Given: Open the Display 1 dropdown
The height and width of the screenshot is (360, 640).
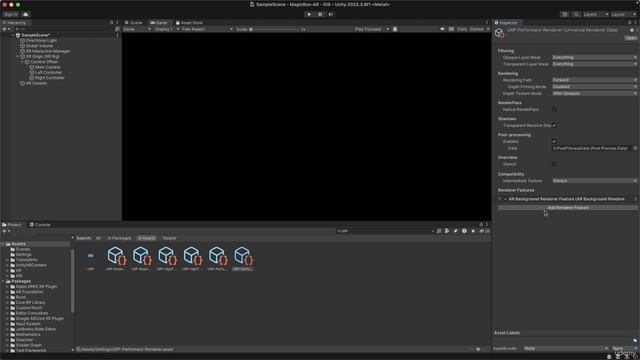Looking at the screenshot, I should [167, 29].
